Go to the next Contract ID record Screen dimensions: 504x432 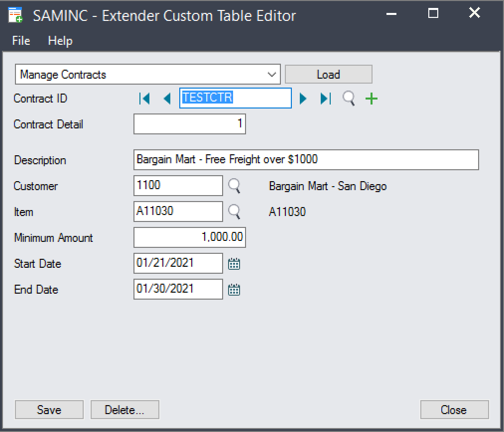coord(303,98)
